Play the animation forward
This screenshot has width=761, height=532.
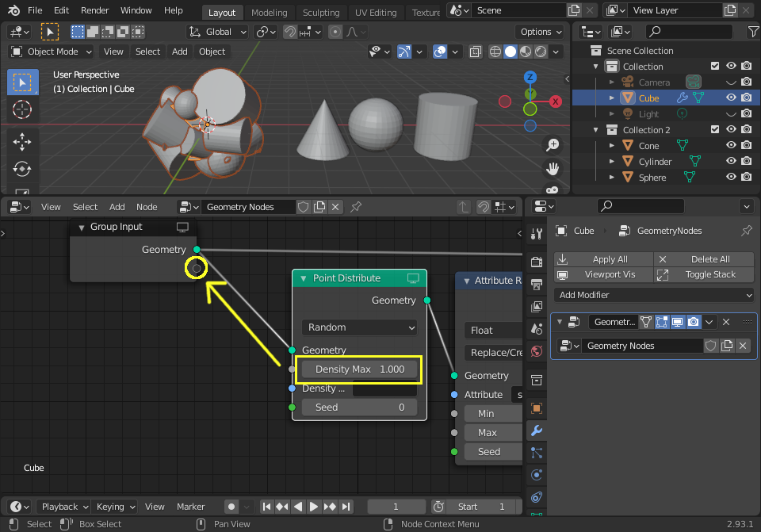tap(314, 507)
